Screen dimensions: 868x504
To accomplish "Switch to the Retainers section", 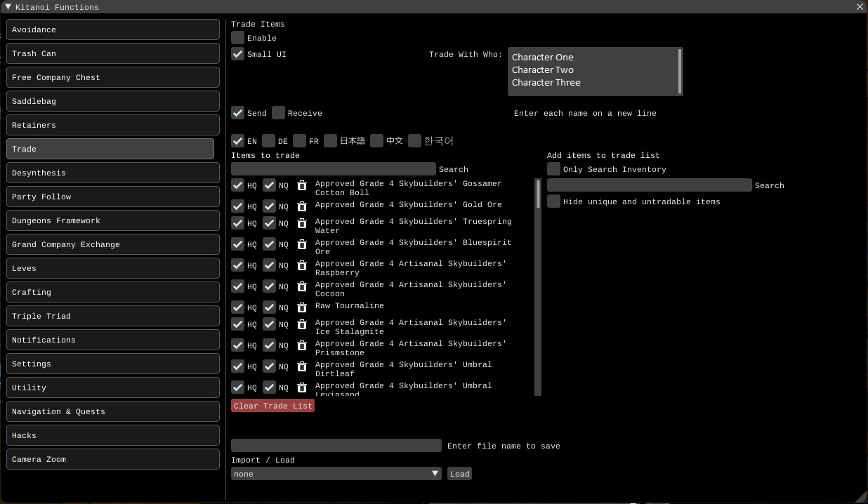I will click(113, 125).
